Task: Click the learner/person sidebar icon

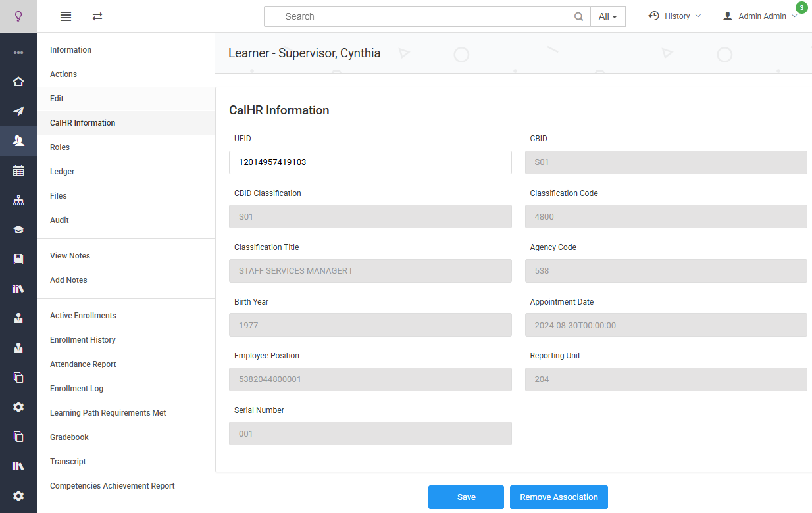Action: pos(18,141)
